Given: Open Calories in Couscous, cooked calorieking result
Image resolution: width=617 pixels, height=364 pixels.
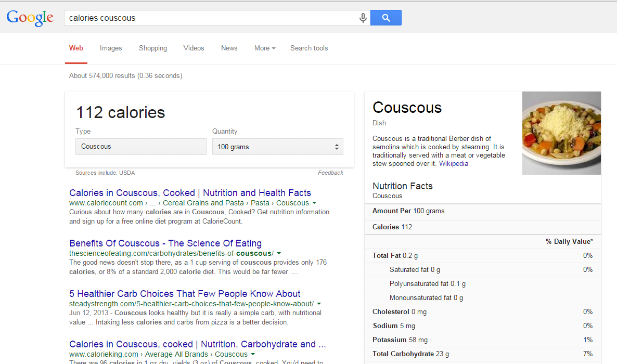Looking at the screenshot, I should [x=198, y=344].
